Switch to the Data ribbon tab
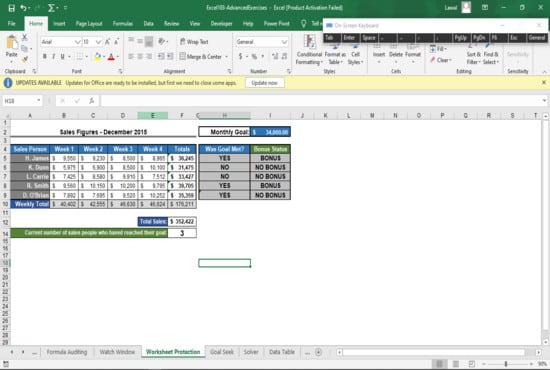 pyautogui.click(x=148, y=23)
